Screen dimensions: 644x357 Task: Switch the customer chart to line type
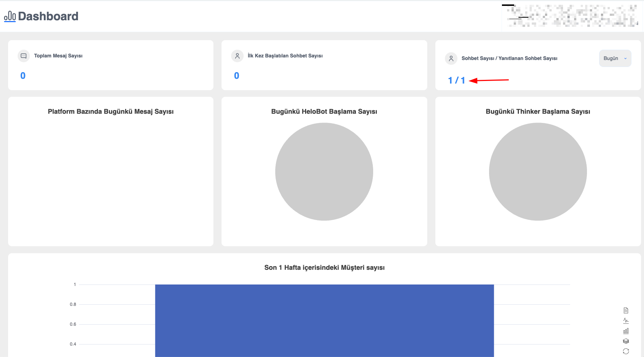(626, 321)
